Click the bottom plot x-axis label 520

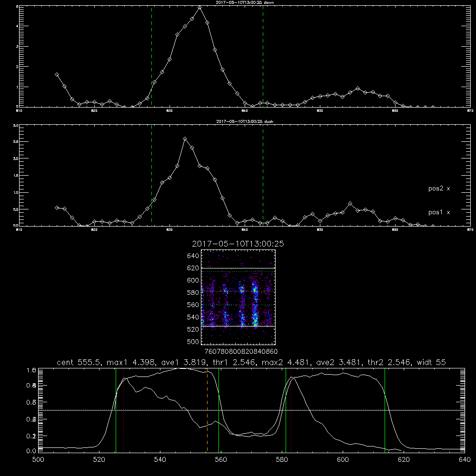tap(99, 460)
